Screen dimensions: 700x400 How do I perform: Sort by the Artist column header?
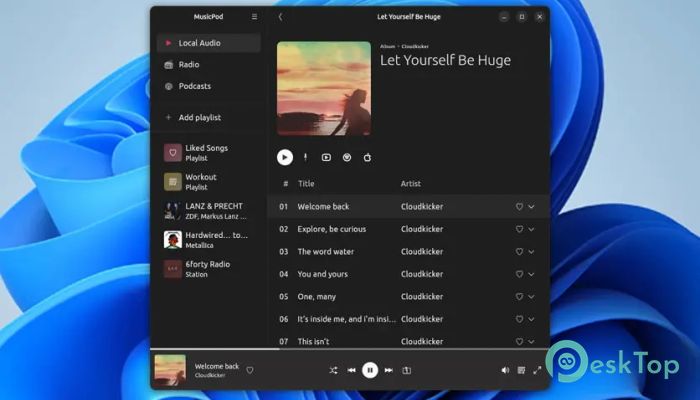(411, 183)
